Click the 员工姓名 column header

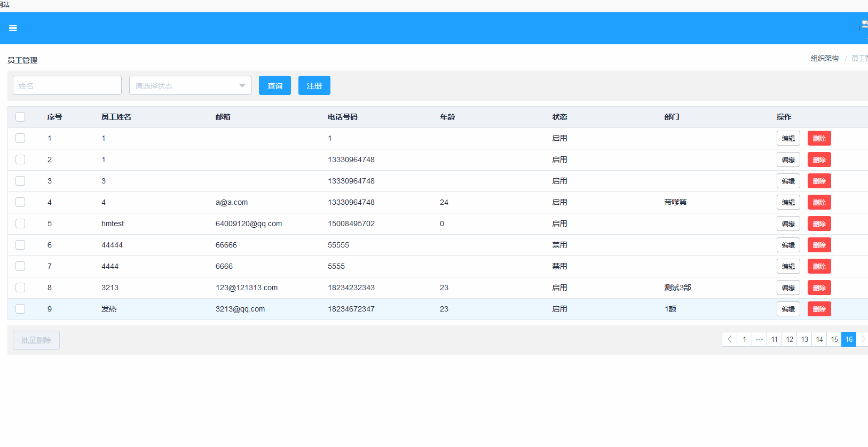116,117
